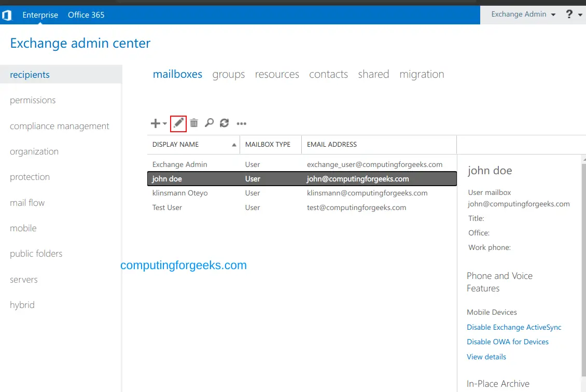Click Disable Exchange ActiveSync link
This screenshot has height=392, width=586.
pos(514,327)
